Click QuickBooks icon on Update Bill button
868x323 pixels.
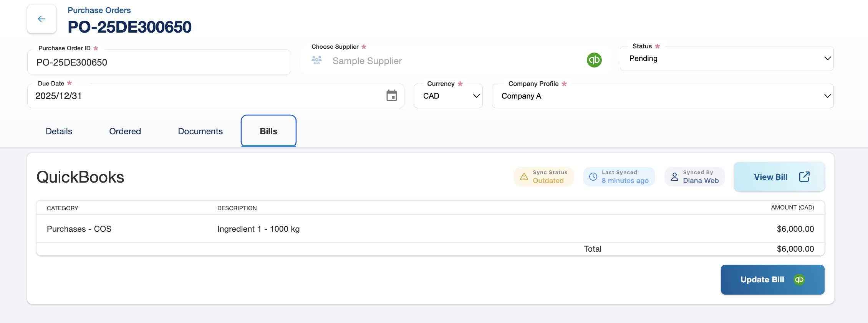pyautogui.click(x=799, y=280)
